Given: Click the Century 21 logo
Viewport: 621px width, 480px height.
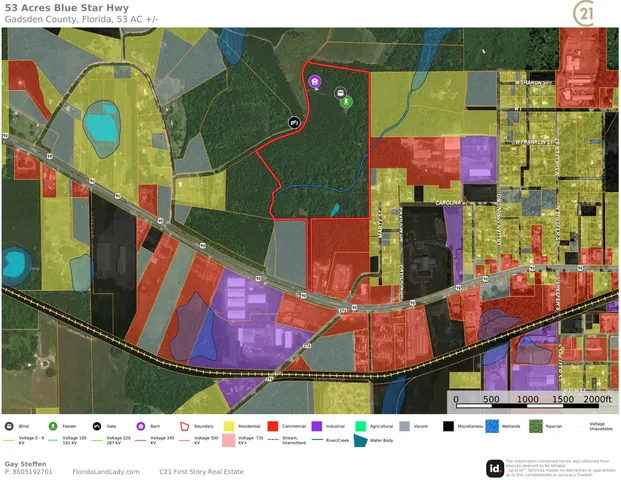Looking at the screenshot, I should point(585,13).
